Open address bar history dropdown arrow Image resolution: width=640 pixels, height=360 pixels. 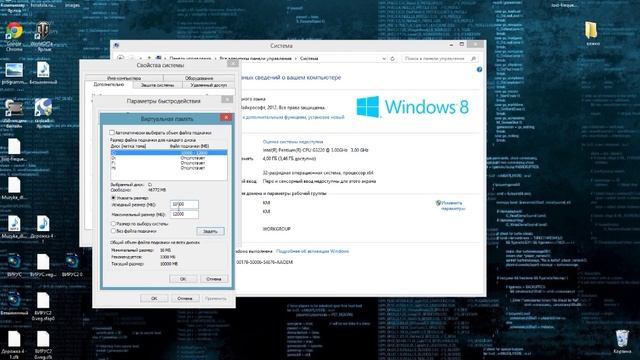(384, 59)
